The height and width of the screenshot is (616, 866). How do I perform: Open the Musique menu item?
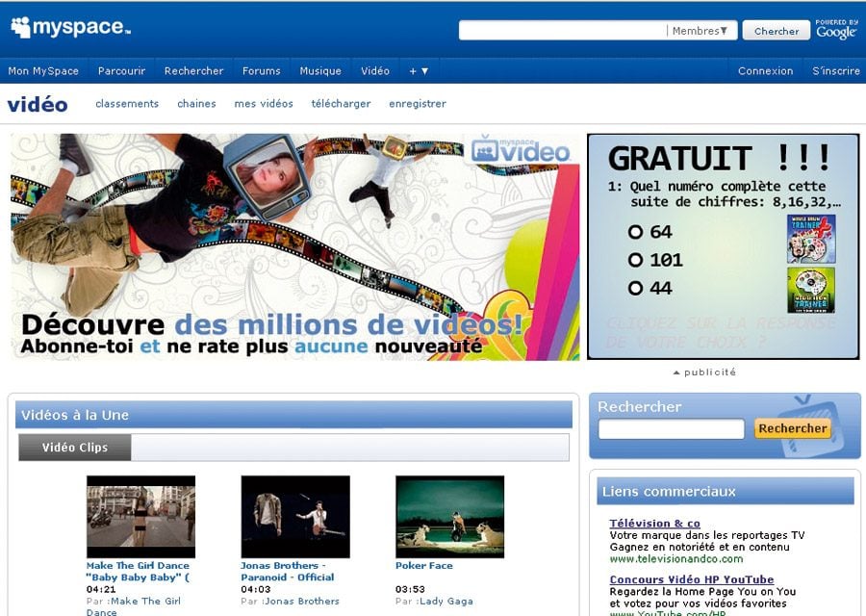click(320, 71)
